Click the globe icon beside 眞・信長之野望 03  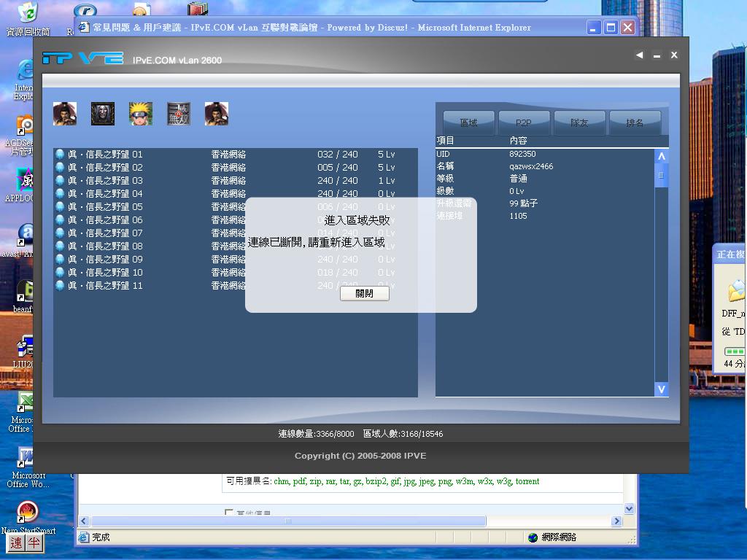coord(59,180)
